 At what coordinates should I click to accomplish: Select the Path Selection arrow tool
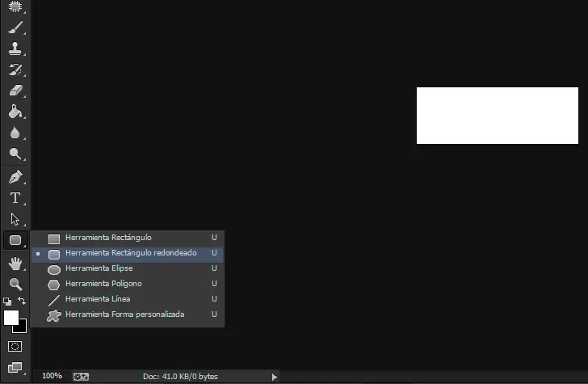click(15, 219)
